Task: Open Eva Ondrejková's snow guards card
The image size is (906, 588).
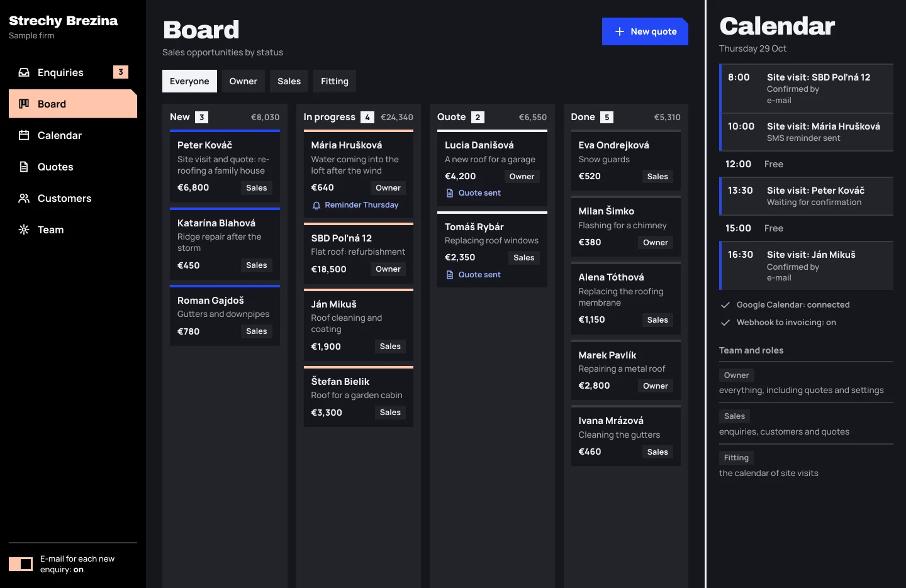Action: (x=626, y=160)
